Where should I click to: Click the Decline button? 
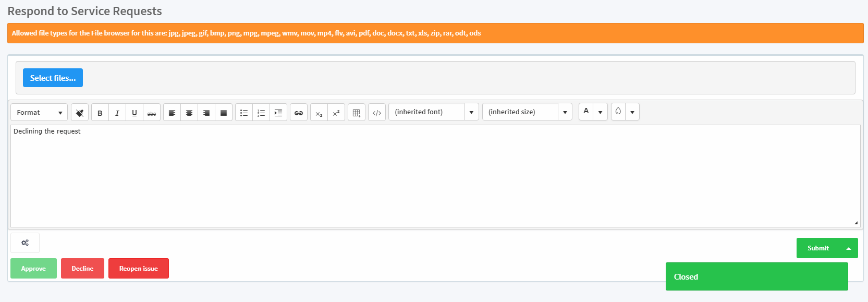click(82, 269)
